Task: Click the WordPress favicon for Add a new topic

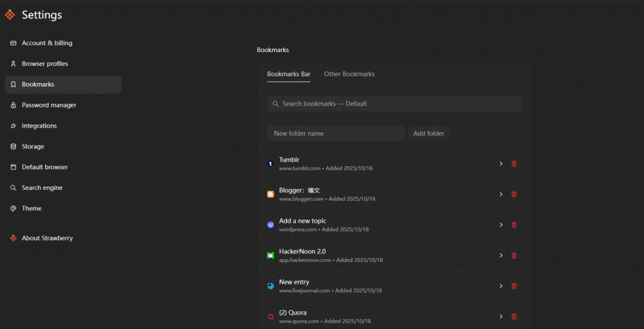Action: (270, 225)
